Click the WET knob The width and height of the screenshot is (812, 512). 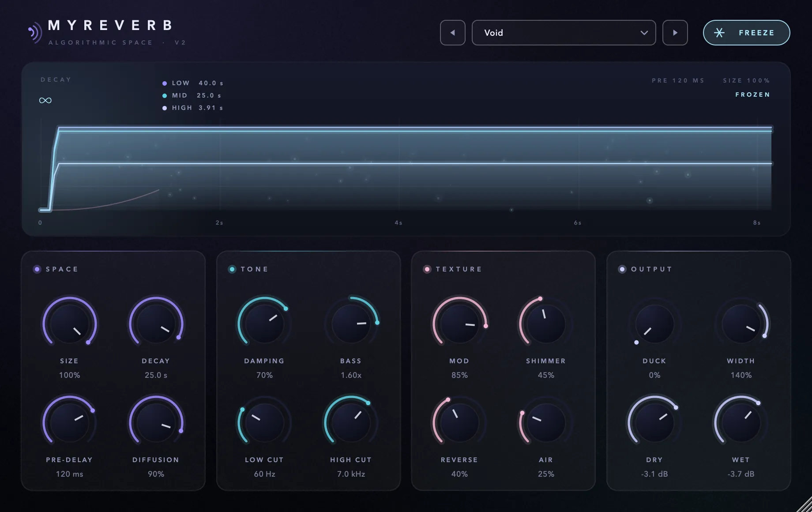(741, 422)
